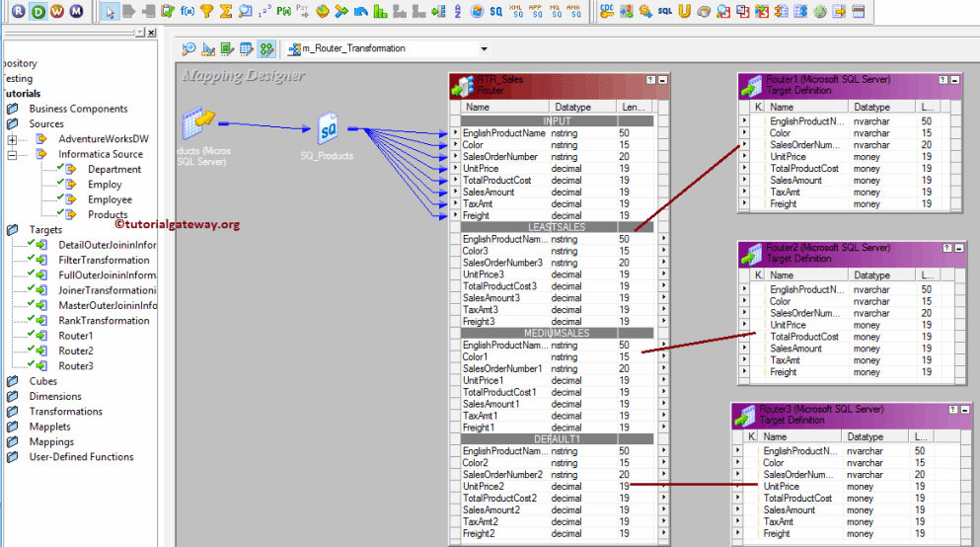The height and width of the screenshot is (547, 980).
Task: Select the Targets folder
Action: (45, 230)
